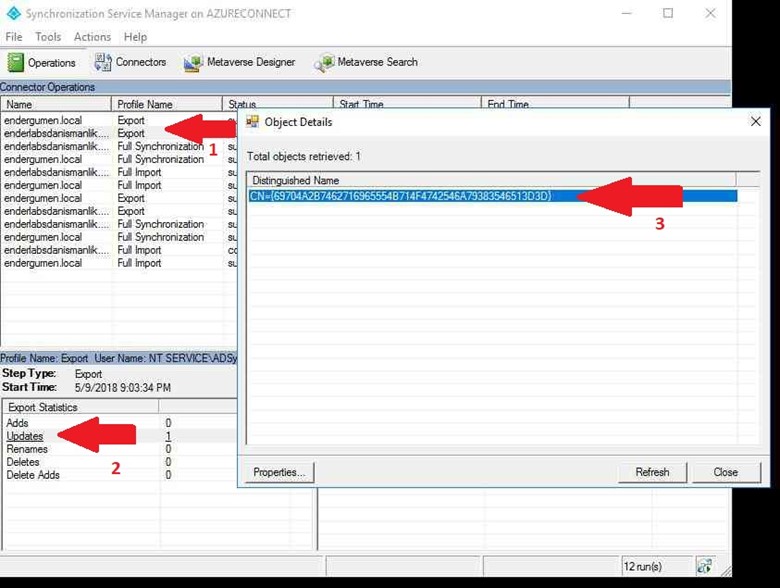Select the highlighted CN distinguished name row
This screenshot has width=780, height=588.
click(x=400, y=196)
